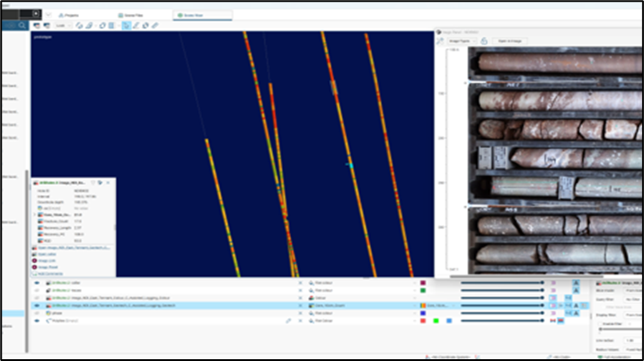Click the maroon colour swatch on collar row
Screen dimensions: 644x361
(x=423, y=283)
